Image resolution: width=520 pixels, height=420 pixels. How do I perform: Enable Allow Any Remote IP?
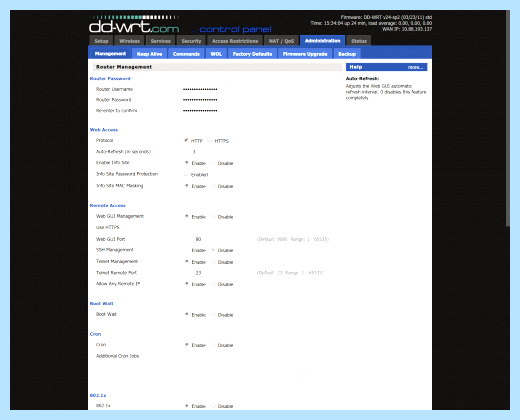(x=187, y=284)
